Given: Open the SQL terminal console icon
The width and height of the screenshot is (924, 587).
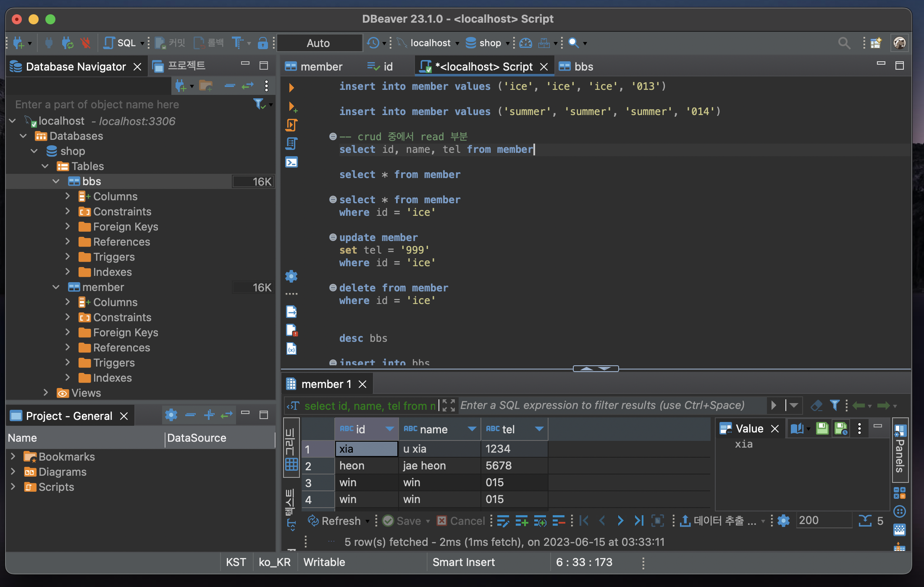Looking at the screenshot, I should click(291, 162).
